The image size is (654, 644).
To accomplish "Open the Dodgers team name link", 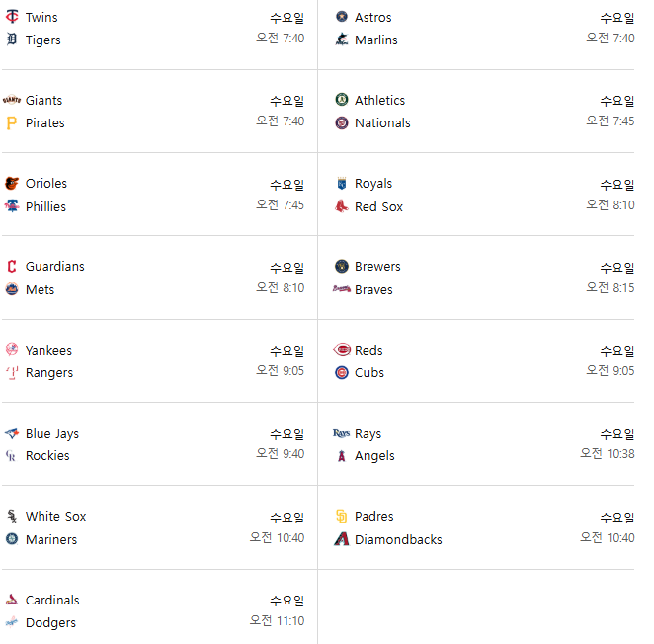I will click(50, 622).
